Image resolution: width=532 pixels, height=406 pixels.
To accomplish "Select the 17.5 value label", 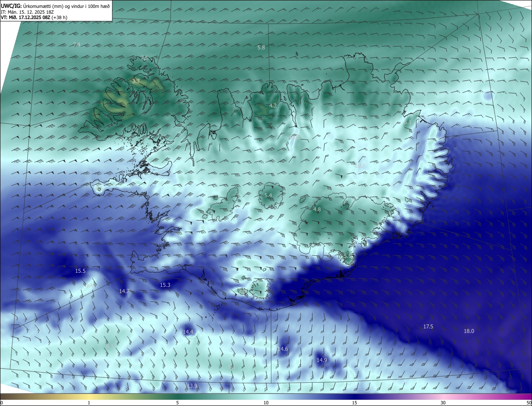I will point(428,327).
